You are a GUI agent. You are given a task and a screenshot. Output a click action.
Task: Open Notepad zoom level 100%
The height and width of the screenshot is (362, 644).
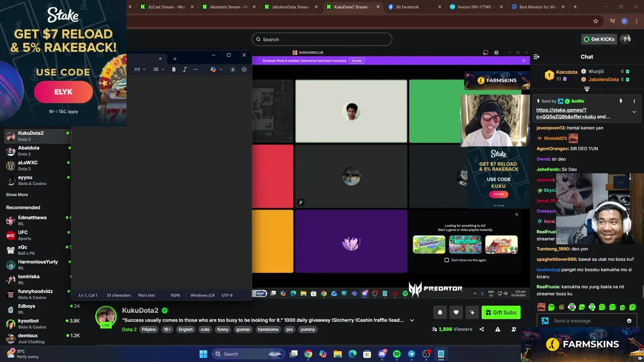[175, 295]
